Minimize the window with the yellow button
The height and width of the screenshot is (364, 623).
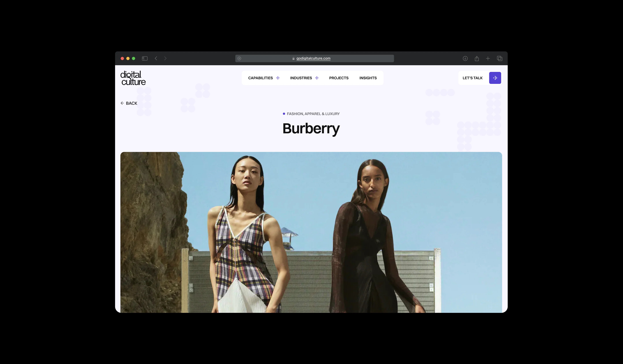coord(128,59)
